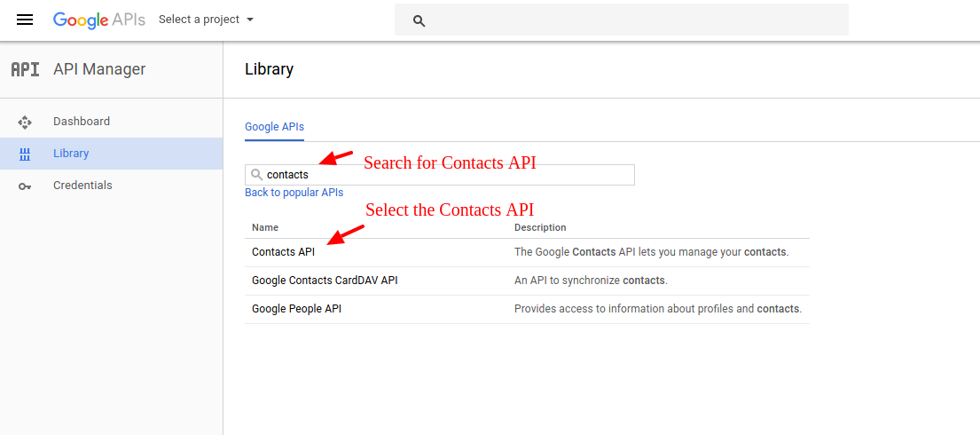Click the top search magnifier icon
Viewport: 980px width, 435px height.
(x=419, y=20)
